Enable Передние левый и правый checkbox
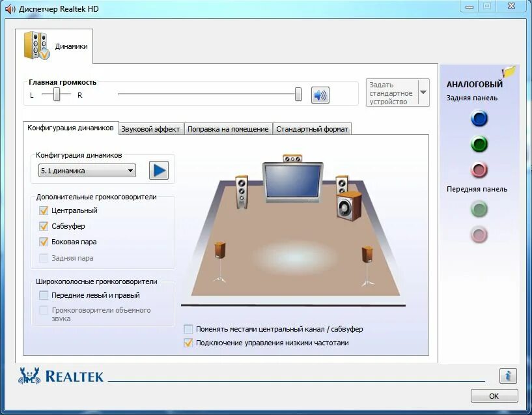The image size is (532, 415). pos(44,295)
